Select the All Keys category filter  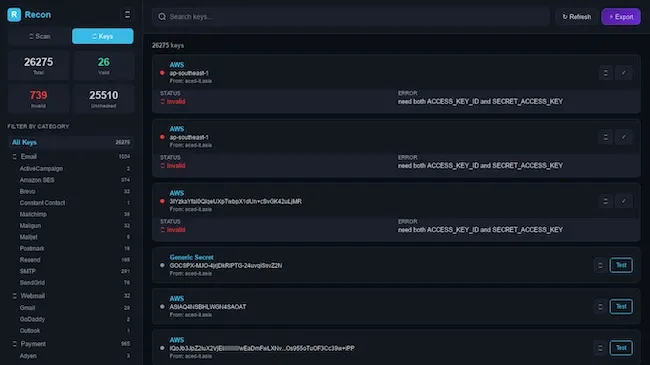point(70,142)
